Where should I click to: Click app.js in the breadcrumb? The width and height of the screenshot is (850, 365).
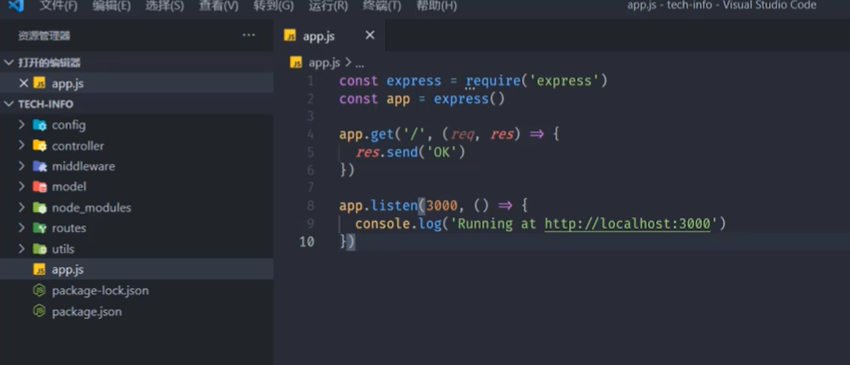point(324,63)
